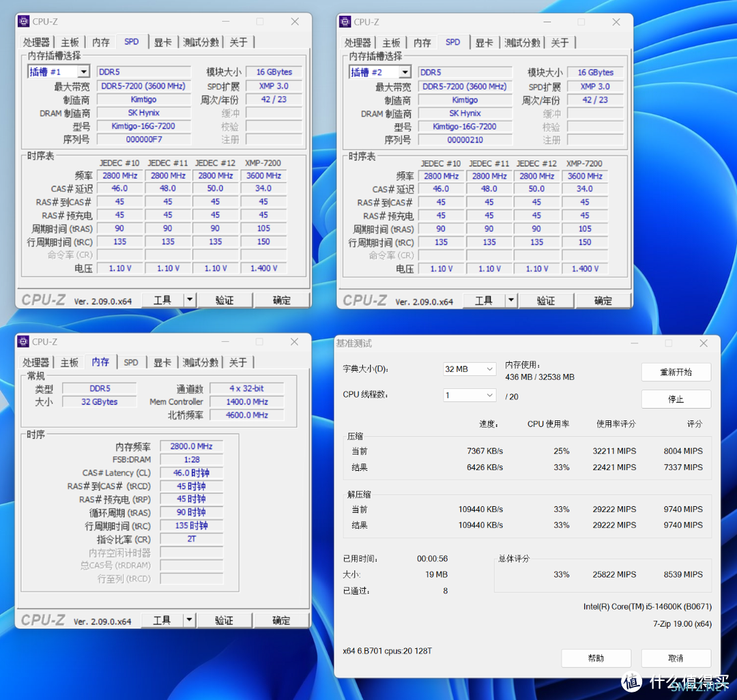
Task: Open 内存 tab in slot #1 window
Action: [x=100, y=42]
